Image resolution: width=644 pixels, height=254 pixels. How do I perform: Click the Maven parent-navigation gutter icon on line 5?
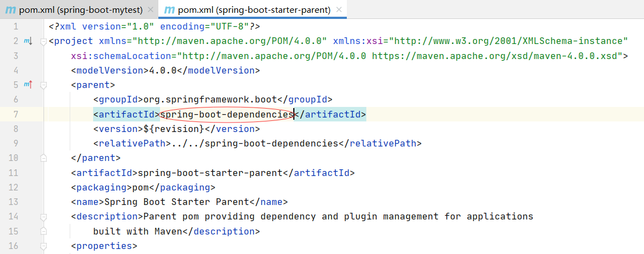tap(28, 85)
